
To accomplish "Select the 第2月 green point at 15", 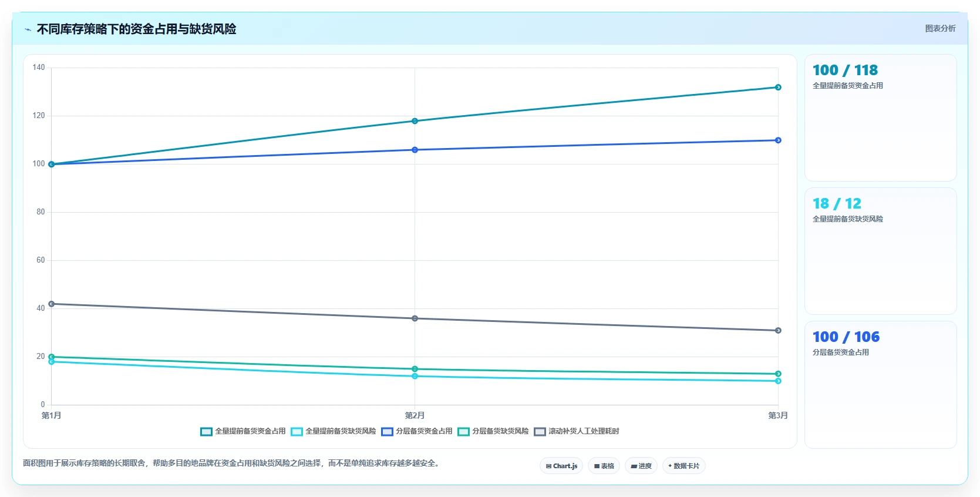I will point(415,369).
